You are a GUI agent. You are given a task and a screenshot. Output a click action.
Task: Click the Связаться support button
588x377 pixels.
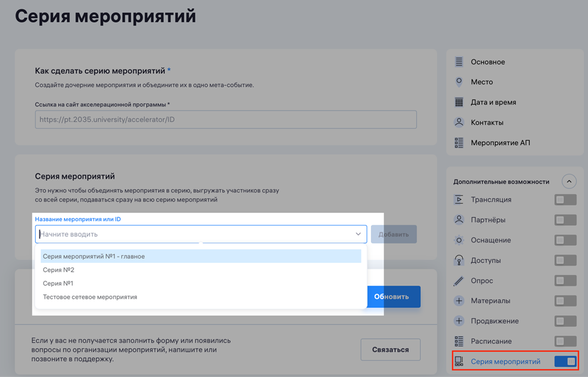click(x=390, y=349)
